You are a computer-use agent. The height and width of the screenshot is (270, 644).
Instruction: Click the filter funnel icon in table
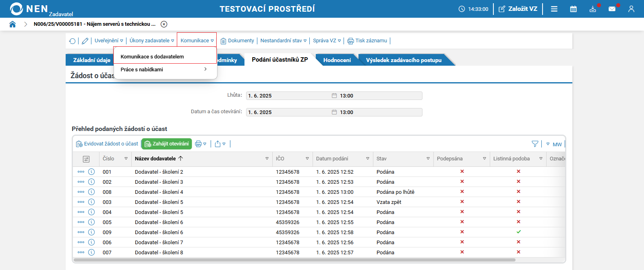click(x=535, y=144)
